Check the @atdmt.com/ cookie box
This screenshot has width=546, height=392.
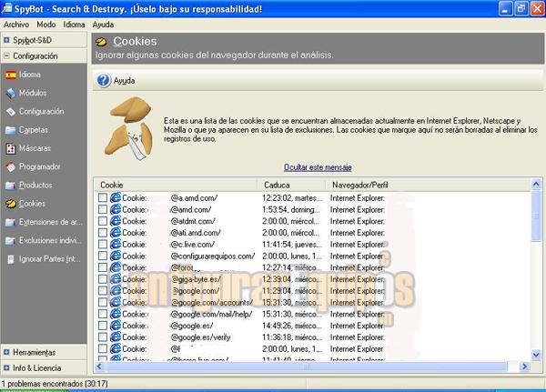[x=103, y=221]
